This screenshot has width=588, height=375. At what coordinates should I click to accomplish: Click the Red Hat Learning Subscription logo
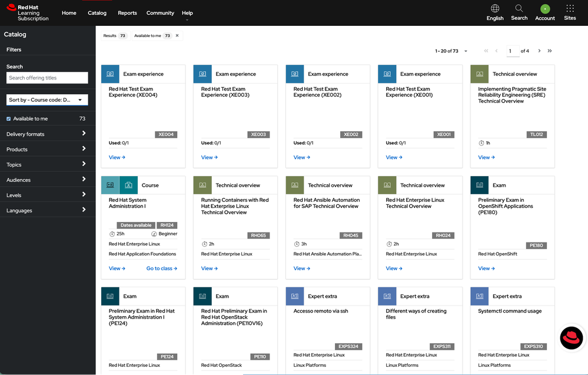point(27,12)
